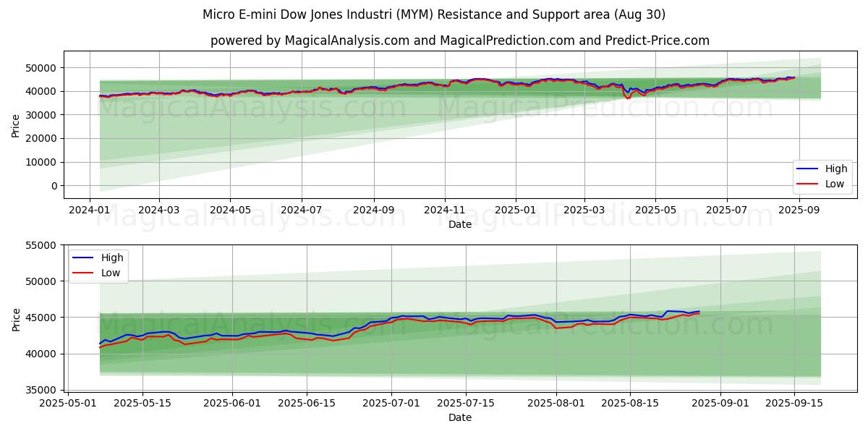This screenshot has height=434, width=868.
Task: Click the '2025-09-15' tick label
Action: 794,404
